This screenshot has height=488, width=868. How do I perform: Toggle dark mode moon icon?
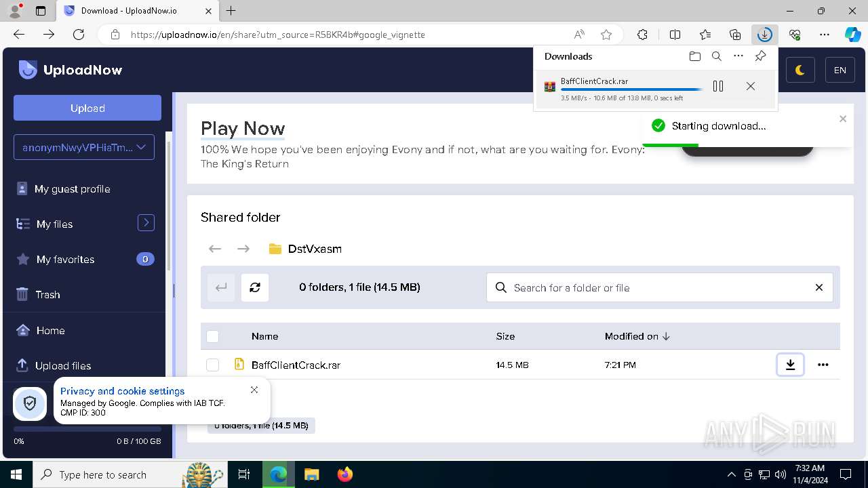tap(800, 70)
